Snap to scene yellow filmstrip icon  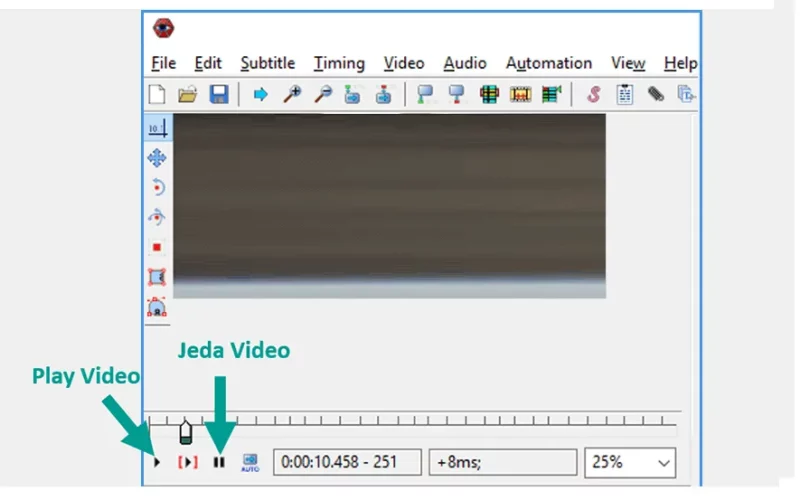520,94
